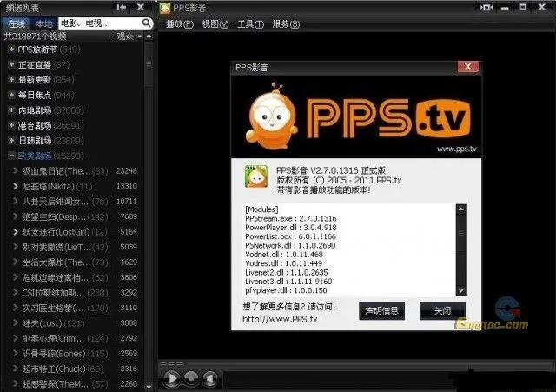Expand 尼基塔(Nikita) series entry
This screenshot has height=392, width=556.
click(16, 186)
